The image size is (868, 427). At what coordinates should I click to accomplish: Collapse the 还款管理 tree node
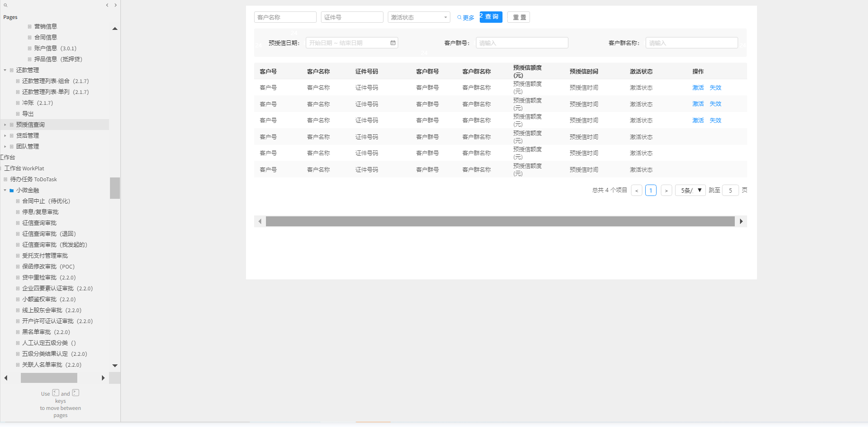click(x=5, y=70)
